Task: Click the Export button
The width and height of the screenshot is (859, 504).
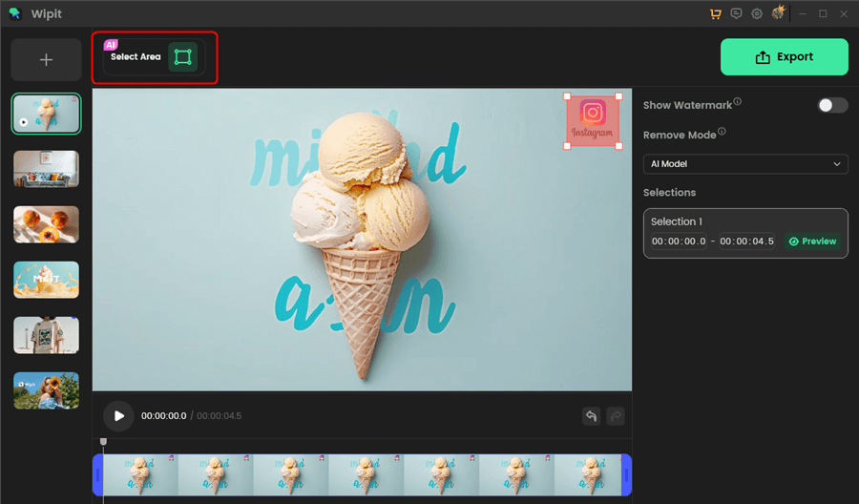Action: click(784, 57)
